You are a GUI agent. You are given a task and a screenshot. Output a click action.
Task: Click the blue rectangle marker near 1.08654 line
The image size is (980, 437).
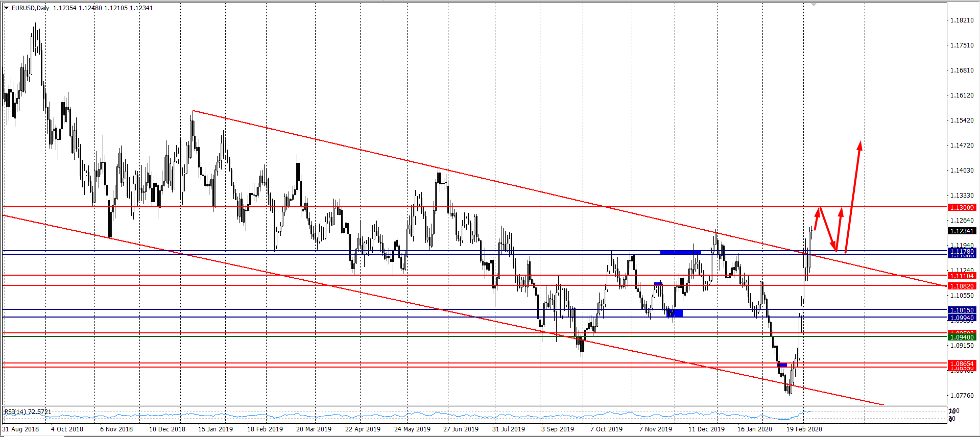(782, 365)
